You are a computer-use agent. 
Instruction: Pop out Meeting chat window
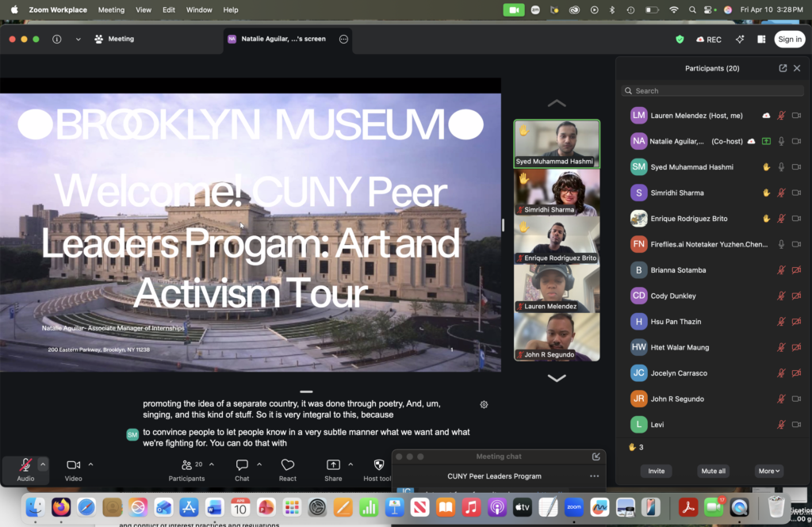coord(596,456)
